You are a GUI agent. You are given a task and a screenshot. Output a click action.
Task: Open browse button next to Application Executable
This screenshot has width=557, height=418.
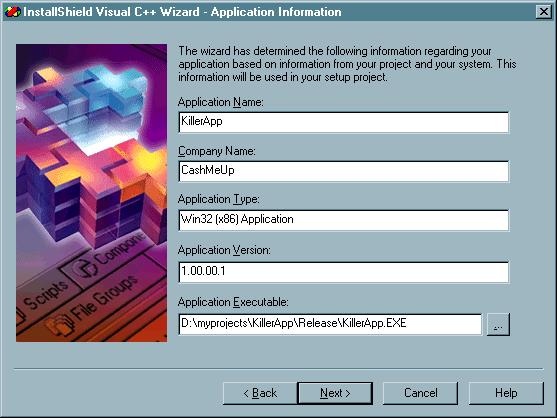click(498, 324)
